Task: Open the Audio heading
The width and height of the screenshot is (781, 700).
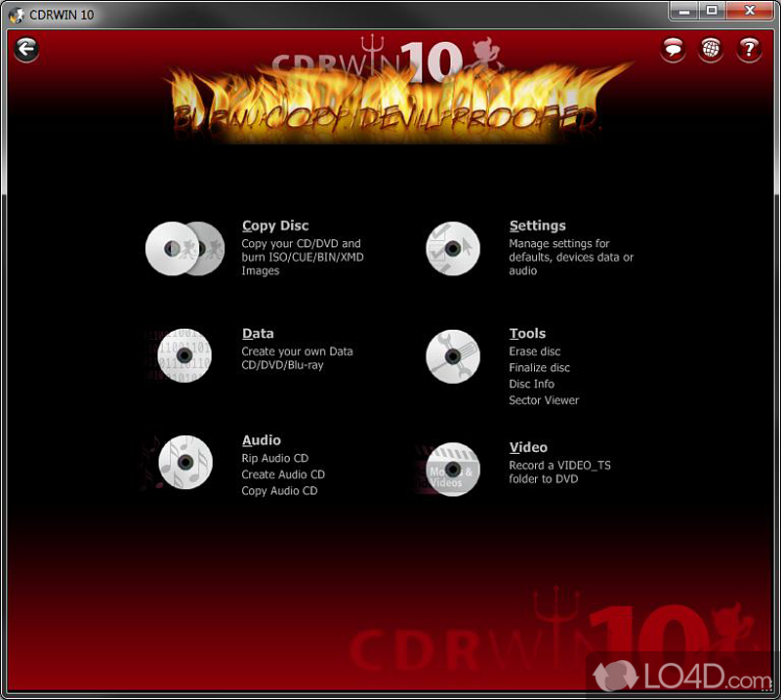Action: 262,440
